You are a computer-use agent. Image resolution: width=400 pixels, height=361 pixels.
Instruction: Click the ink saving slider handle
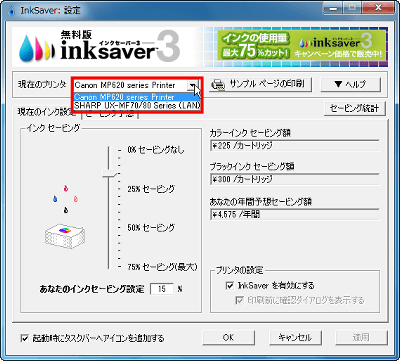pyautogui.click(x=110, y=173)
